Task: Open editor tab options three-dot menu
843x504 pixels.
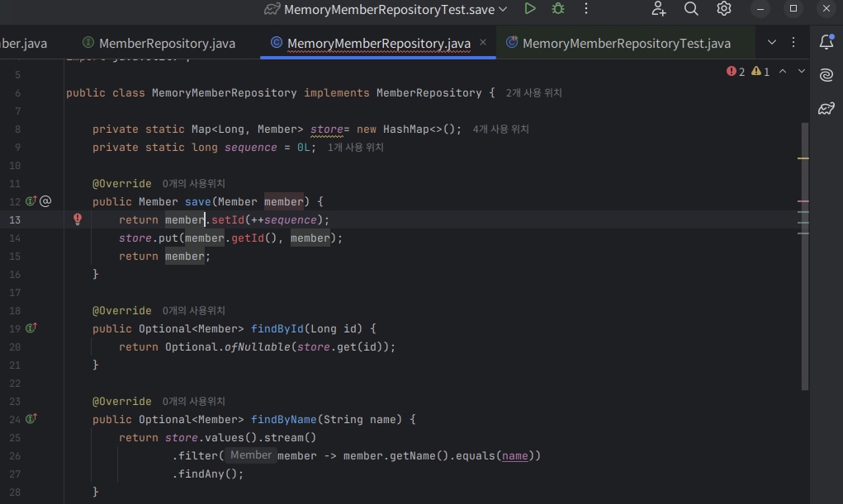Action: (793, 42)
